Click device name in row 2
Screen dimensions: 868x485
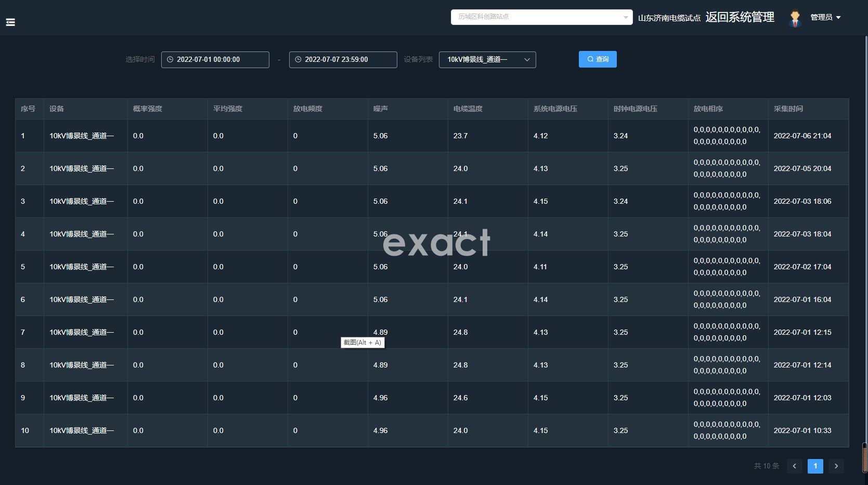82,169
